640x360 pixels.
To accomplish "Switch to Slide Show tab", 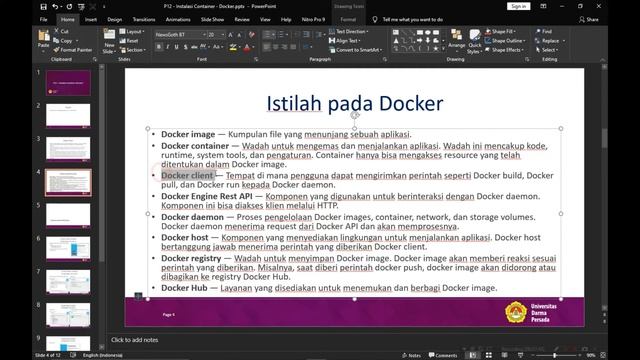I will 212,19.
